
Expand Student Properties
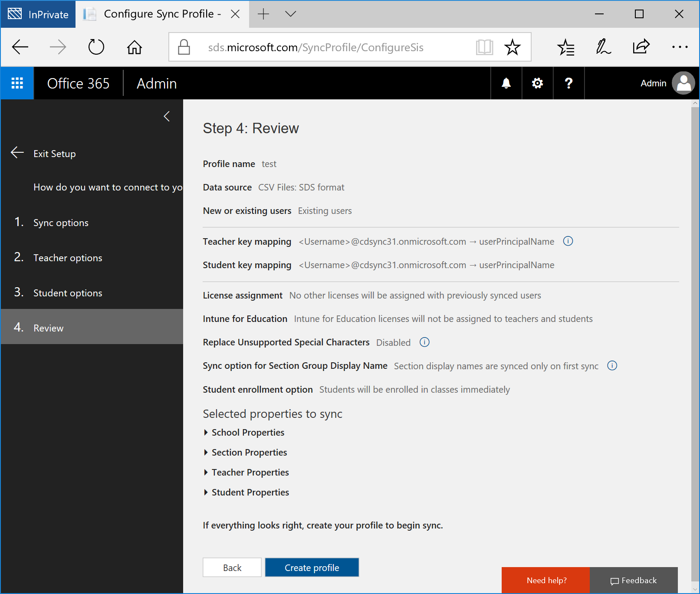[246, 492]
